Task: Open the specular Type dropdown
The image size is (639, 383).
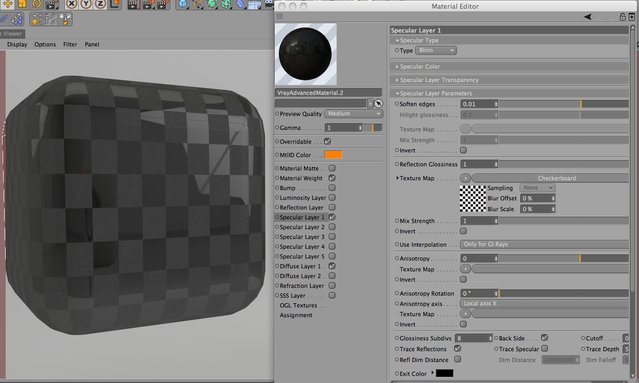Action: 436,51
